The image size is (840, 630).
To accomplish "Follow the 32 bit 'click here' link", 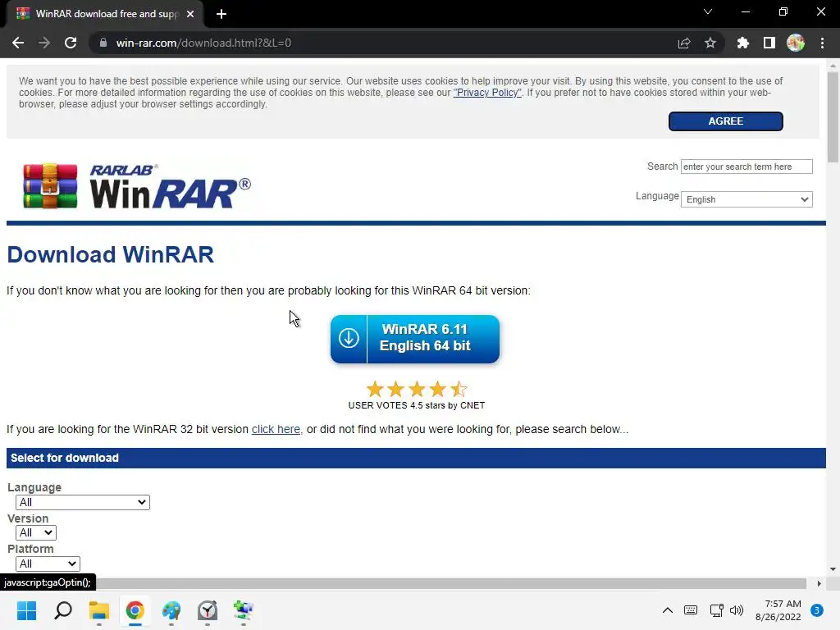I will [x=276, y=429].
